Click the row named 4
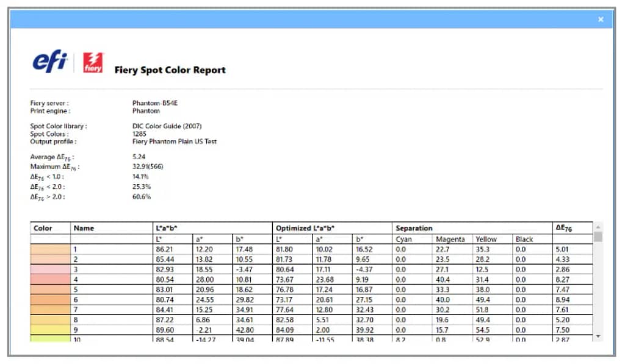Viewport: 625px width, 364px height. click(x=311, y=280)
